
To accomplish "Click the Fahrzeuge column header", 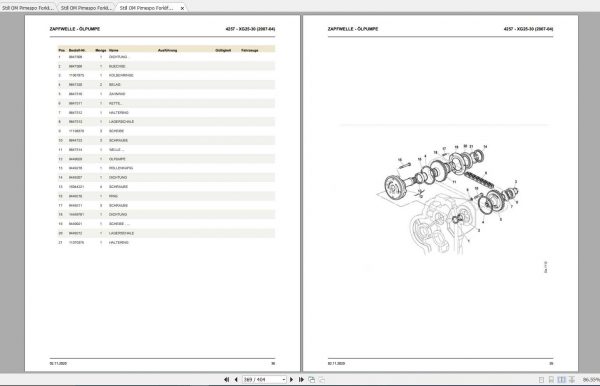I will pos(249,50).
